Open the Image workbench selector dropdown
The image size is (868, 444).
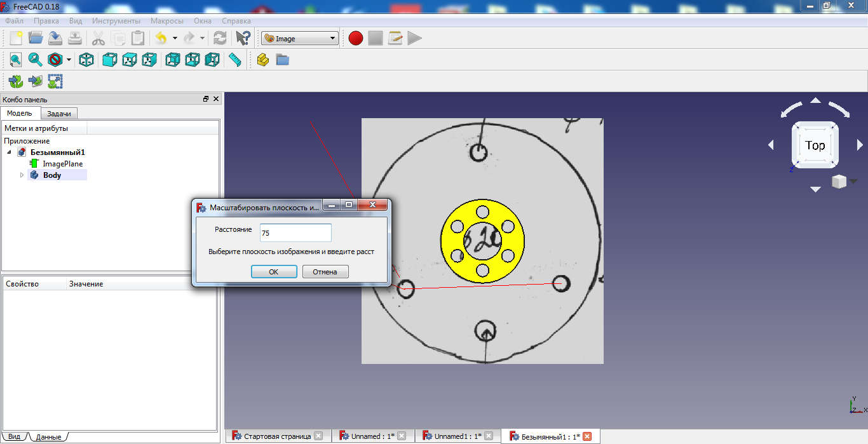(x=300, y=39)
